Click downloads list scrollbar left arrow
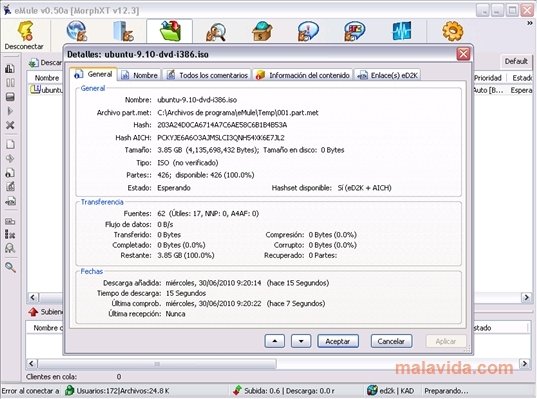The image size is (537, 399). pos(33,297)
